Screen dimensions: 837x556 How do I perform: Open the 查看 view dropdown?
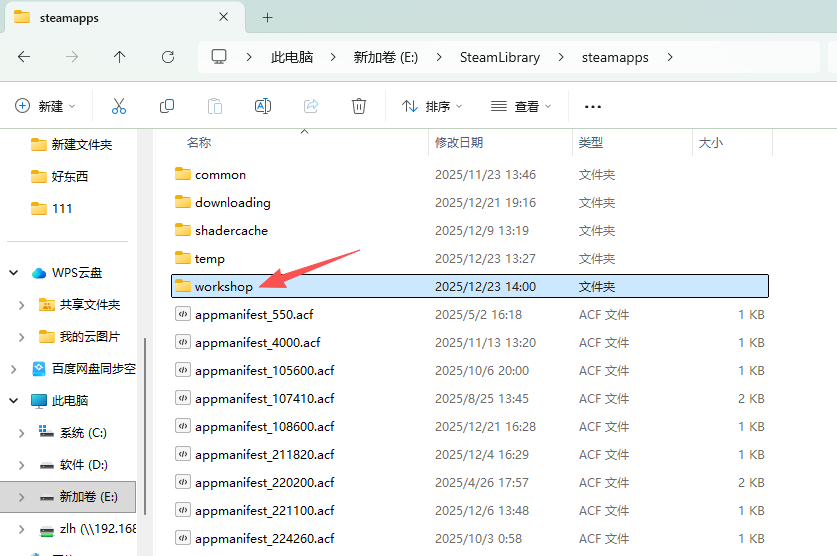[x=521, y=106]
